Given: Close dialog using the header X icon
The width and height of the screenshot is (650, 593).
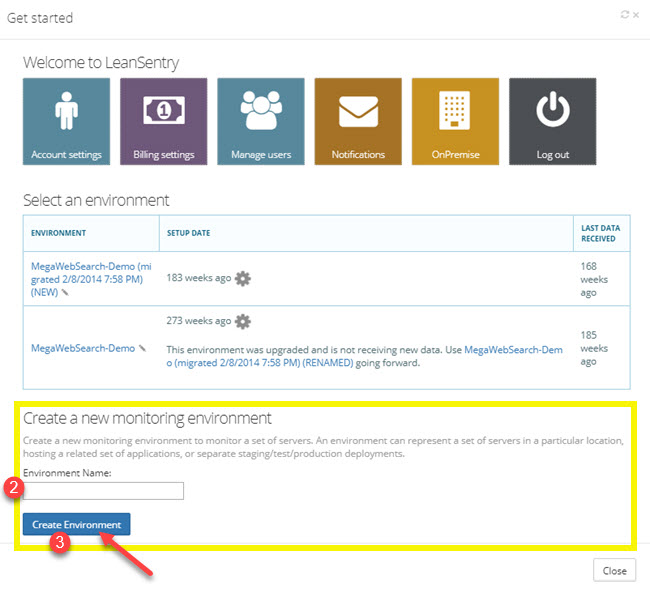Looking at the screenshot, I should pyautogui.click(x=637, y=15).
